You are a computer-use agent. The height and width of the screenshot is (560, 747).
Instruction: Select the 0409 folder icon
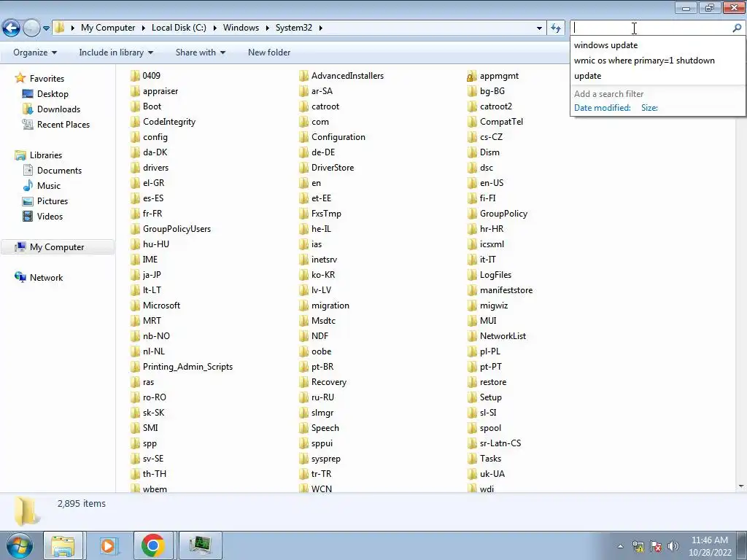pyautogui.click(x=135, y=76)
